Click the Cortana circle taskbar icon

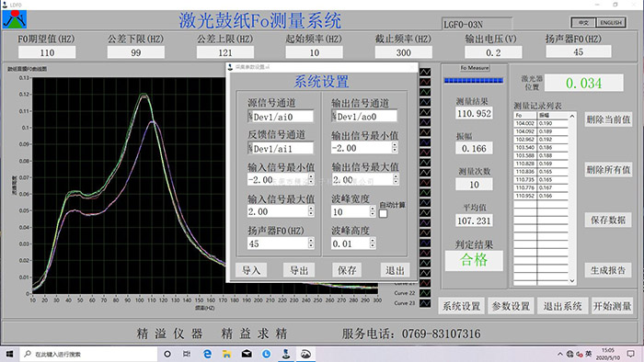coord(167,354)
